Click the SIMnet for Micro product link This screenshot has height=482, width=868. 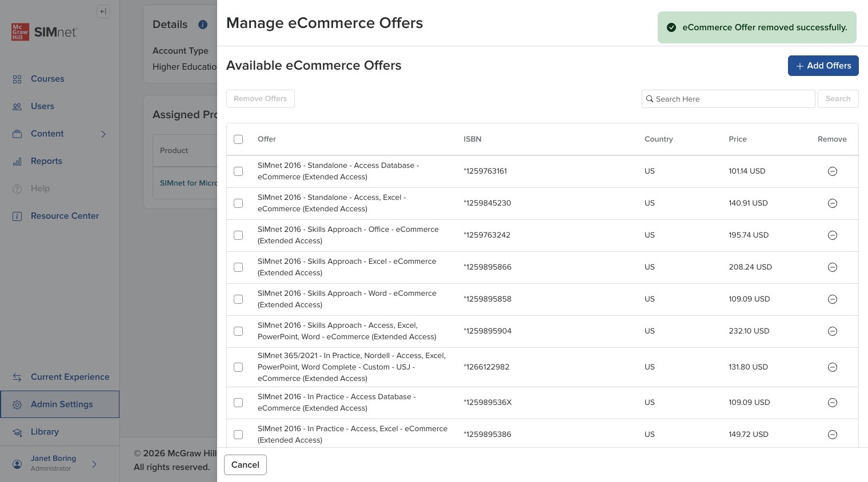[x=189, y=183]
